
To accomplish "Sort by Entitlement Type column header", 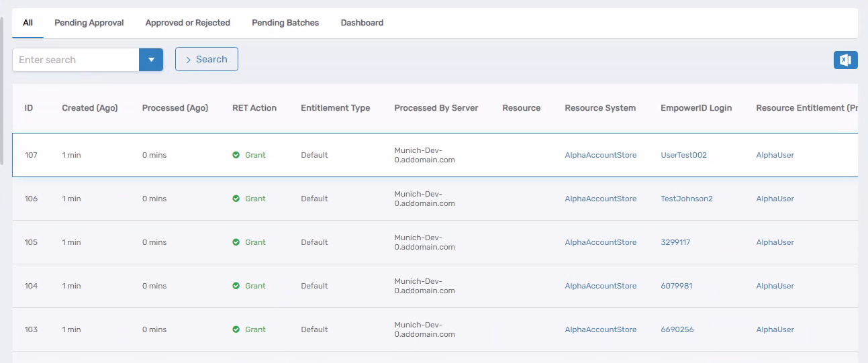I will tap(336, 108).
